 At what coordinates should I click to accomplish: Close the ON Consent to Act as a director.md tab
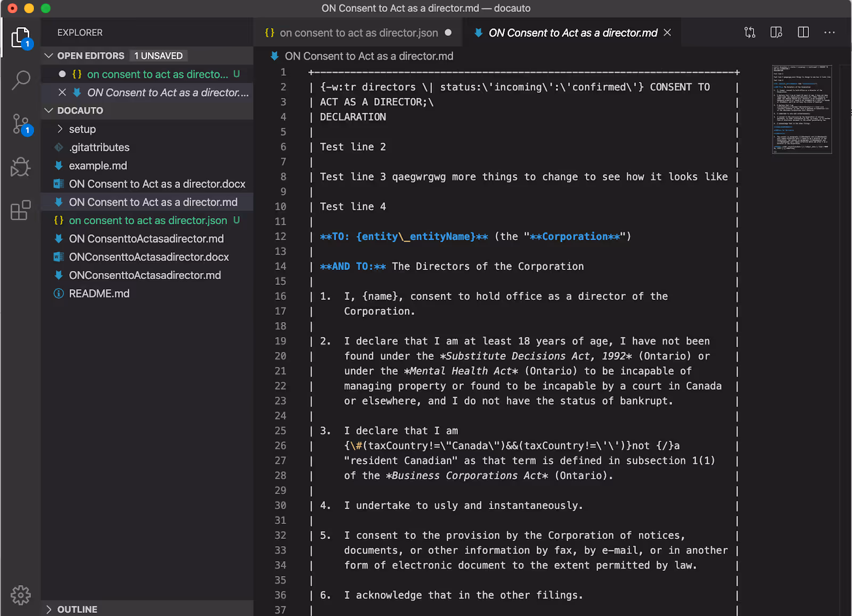667,32
